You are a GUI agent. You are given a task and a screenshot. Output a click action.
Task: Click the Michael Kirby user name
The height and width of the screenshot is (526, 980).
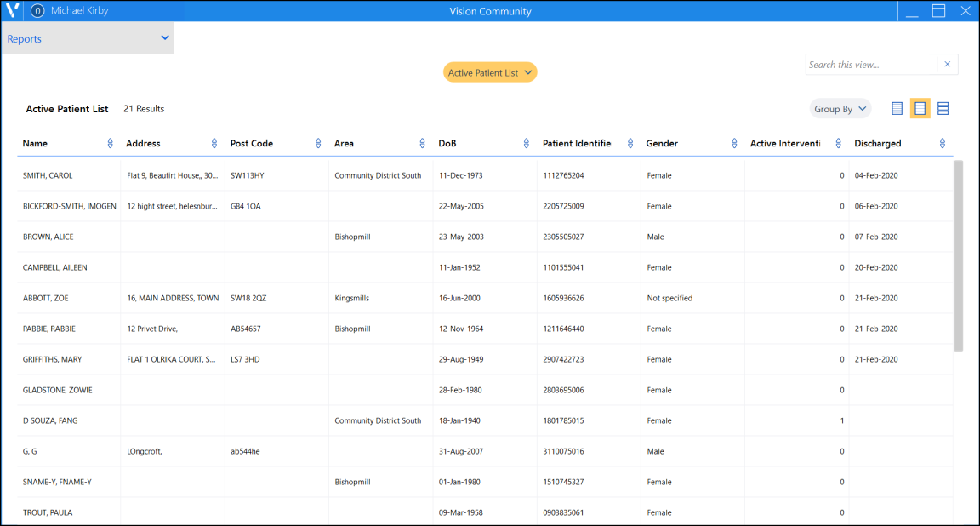click(x=79, y=10)
